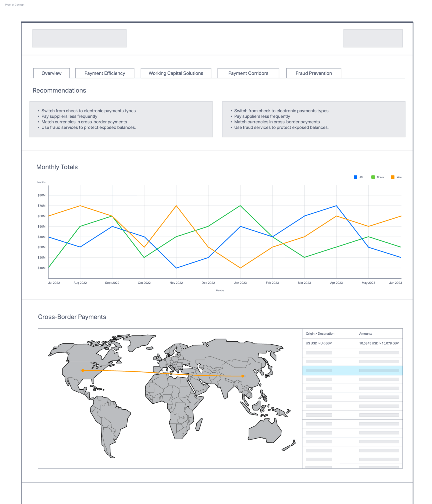Click the US origin point on the map
Screen dimensions: 432x504
click(83, 371)
